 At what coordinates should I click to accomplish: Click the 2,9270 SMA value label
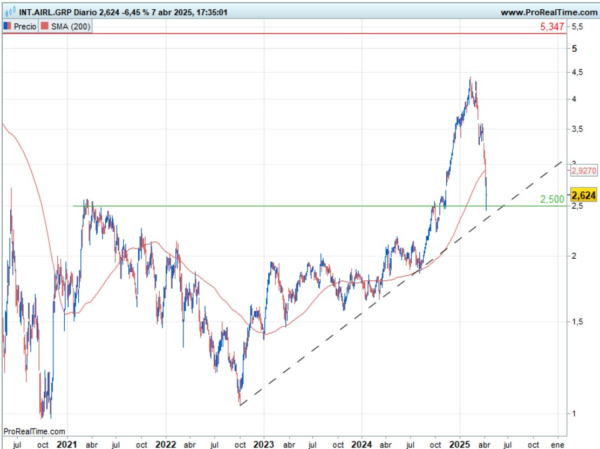tap(583, 173)
